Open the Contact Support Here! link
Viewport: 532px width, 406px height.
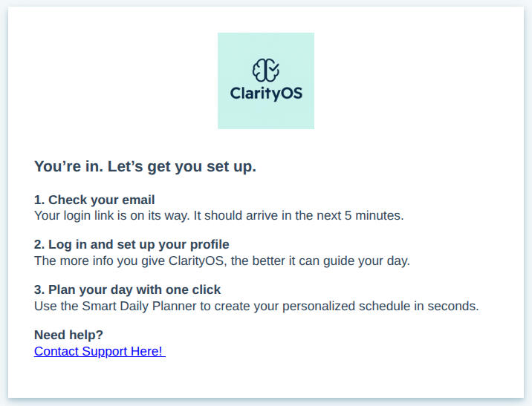point(99,351)
